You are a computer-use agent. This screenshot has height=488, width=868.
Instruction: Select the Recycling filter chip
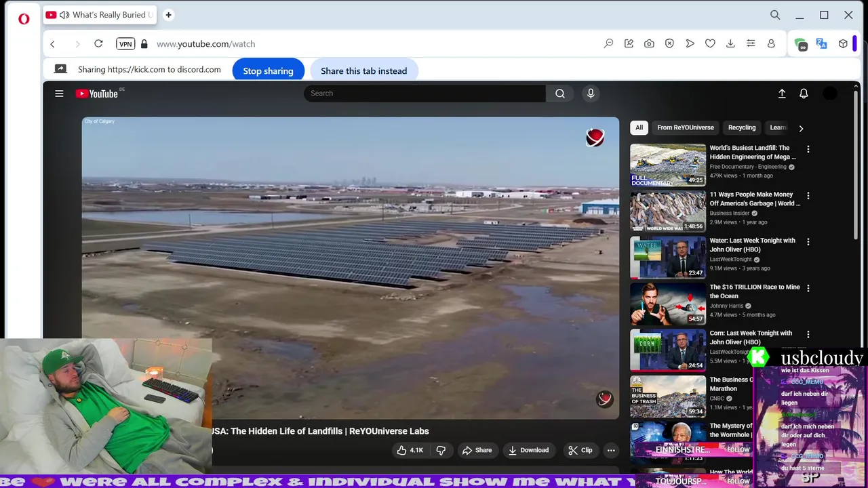click(742, 127)
